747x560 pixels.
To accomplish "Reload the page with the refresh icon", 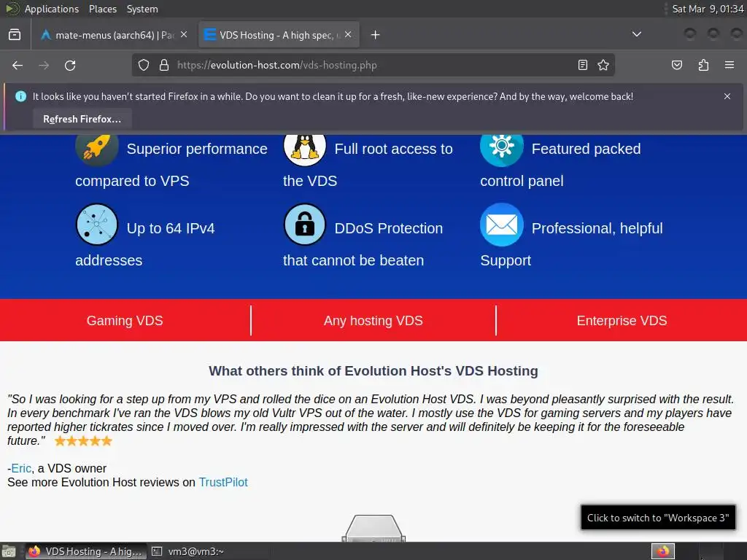I will pos(70,65).
